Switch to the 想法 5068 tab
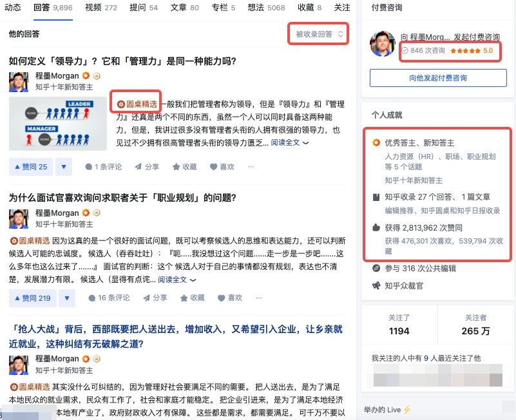516x420 pixels. click(x=266, y=8)
